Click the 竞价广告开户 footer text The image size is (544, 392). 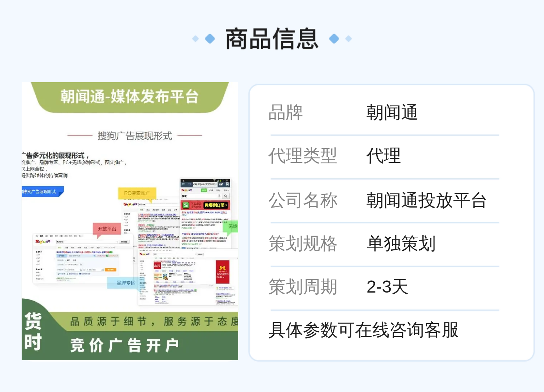[x=125, y=346]
